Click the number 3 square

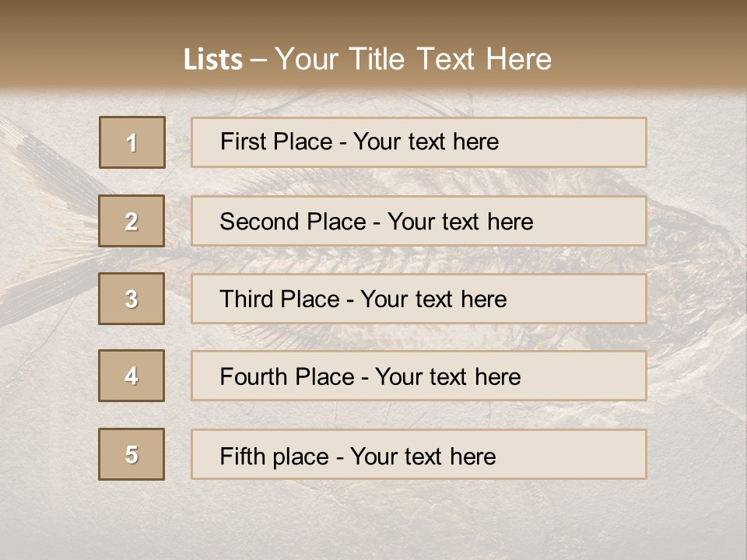pos(132,299)
